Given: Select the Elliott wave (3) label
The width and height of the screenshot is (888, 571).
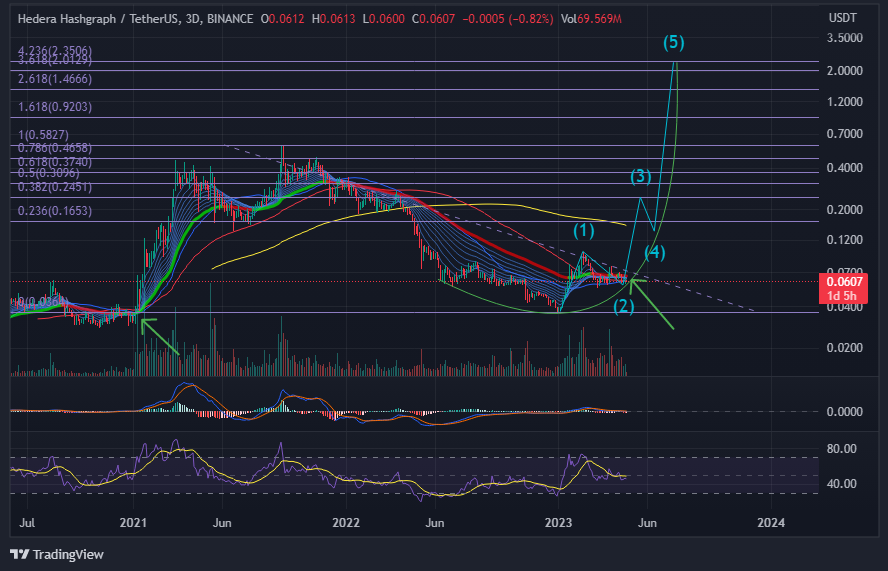Looking at the screenshot, I should (641, 177).
